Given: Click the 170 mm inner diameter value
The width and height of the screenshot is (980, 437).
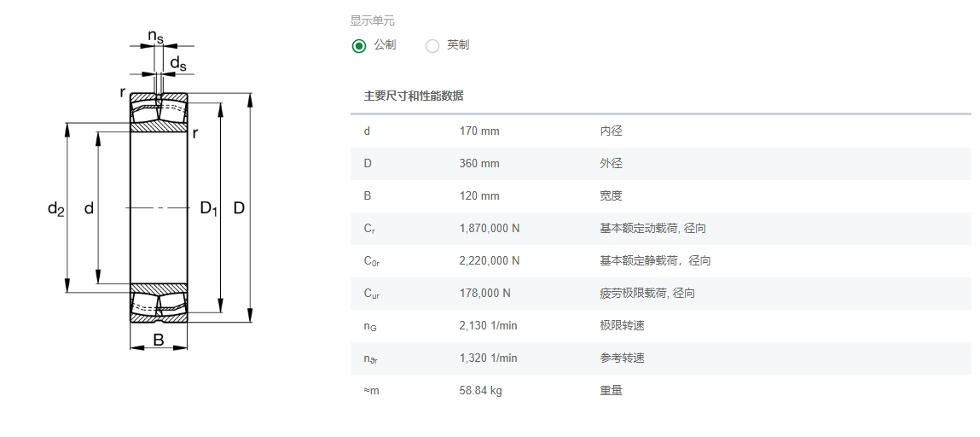Looking at the screenshot, I should pos(479,131).
